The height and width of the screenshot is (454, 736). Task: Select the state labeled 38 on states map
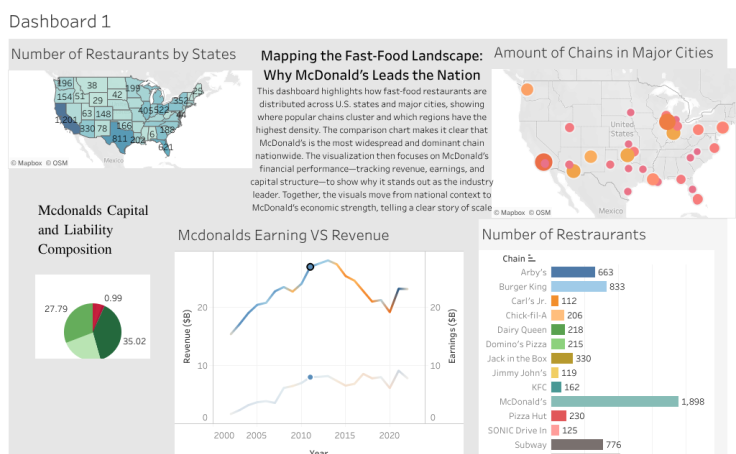[92, 85]
